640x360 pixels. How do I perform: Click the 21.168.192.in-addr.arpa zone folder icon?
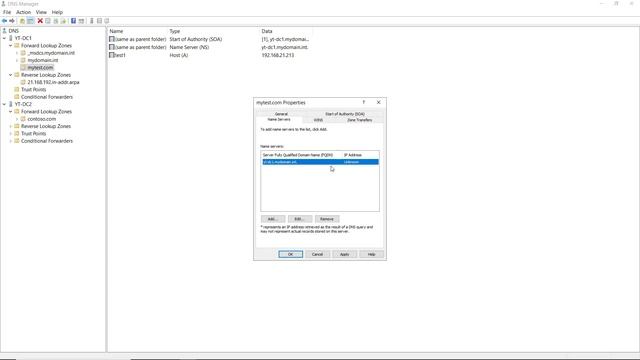point(23,82)
